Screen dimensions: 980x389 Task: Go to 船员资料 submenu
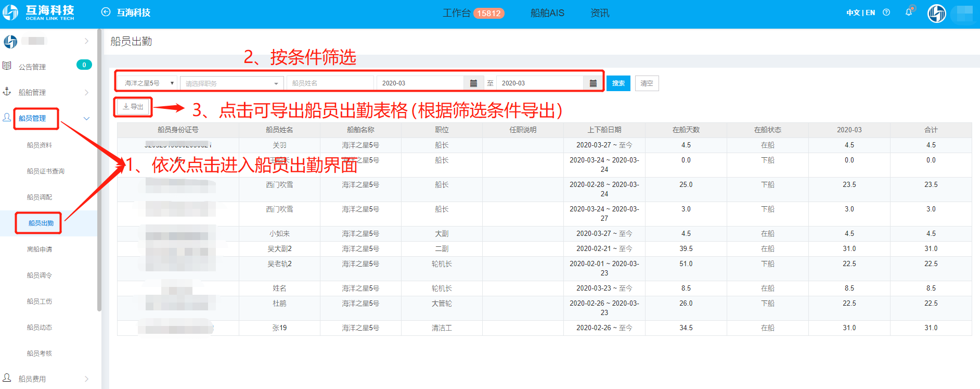40,145
